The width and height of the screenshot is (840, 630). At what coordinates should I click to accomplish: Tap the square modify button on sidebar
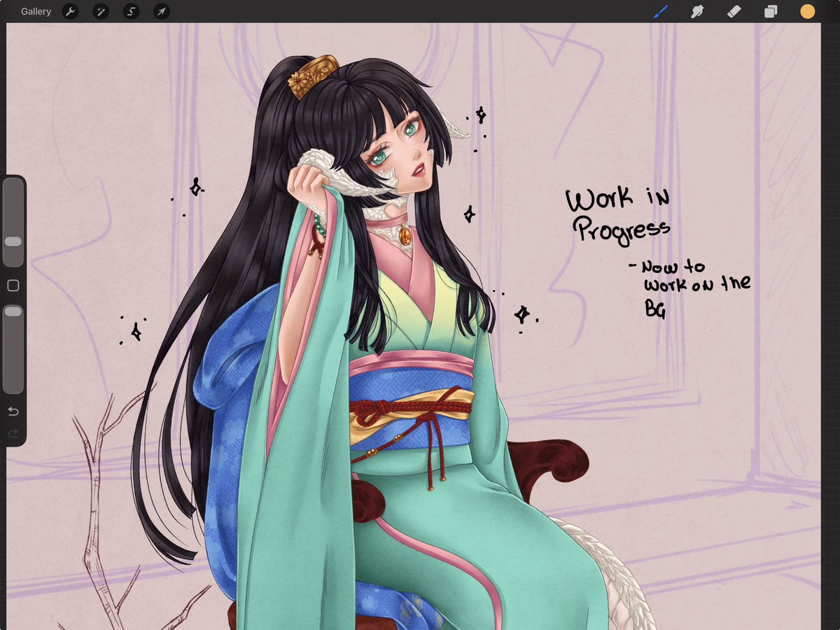13,286
